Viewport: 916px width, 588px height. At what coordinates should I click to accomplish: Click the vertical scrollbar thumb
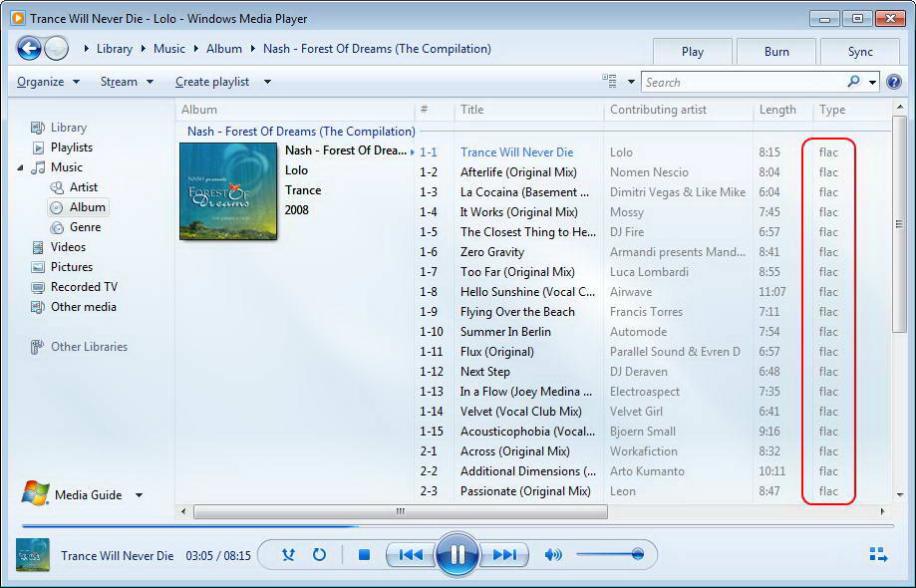point(899,224)
